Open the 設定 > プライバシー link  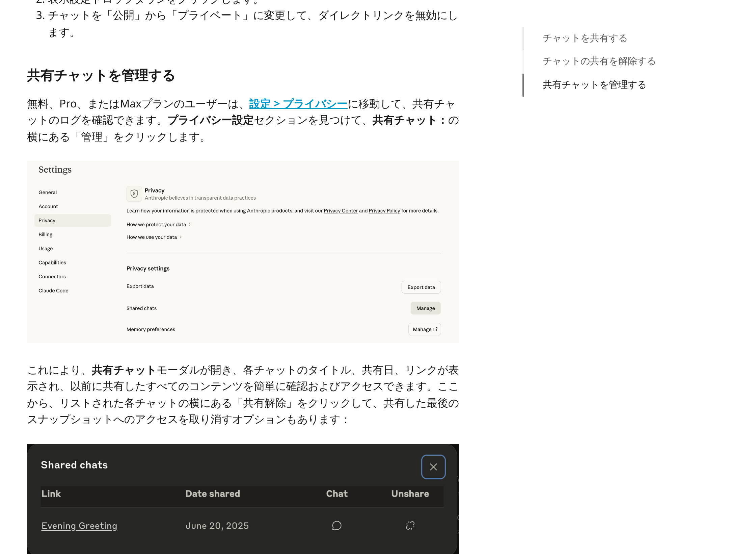298,104
